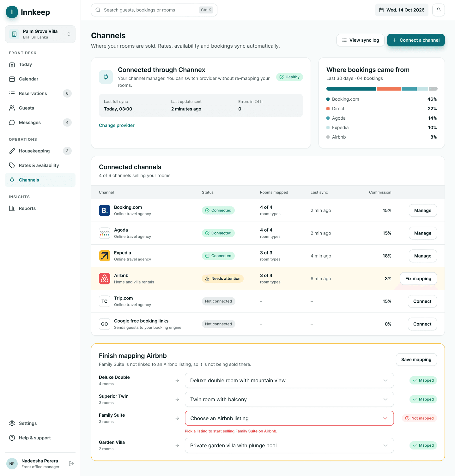Click the Innkeep logo icon
The image size is (455, 476).
[x=12, y=12]
